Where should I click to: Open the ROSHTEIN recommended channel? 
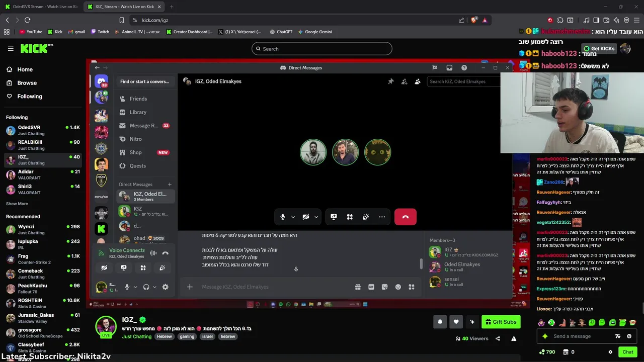tap(43, 303)
